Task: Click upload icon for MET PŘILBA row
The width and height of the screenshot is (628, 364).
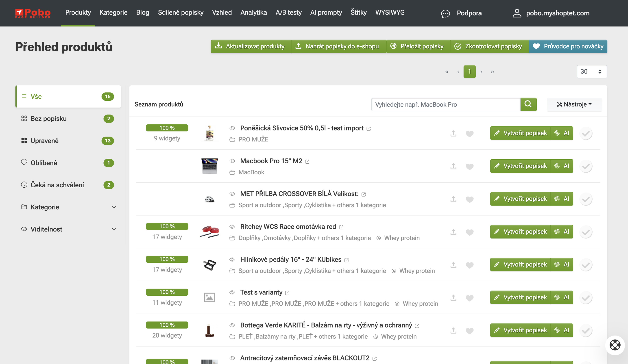Action: [453, 199]
